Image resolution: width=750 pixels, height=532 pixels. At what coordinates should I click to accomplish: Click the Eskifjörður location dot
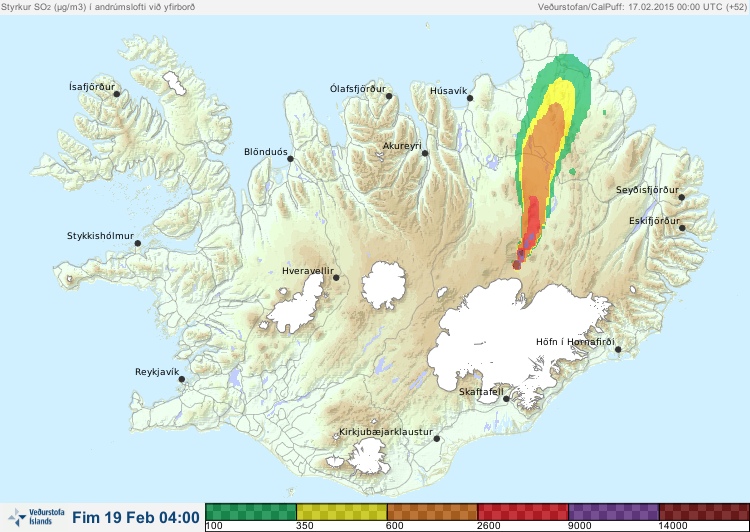coord(682,228)
